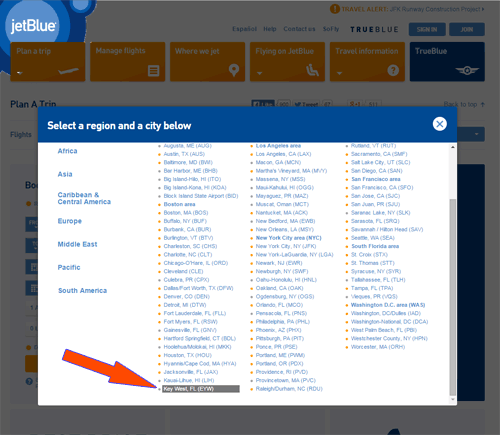Open the Manage flights menu
Viewport: 500px width, 435px height.
tap(128, 62)
